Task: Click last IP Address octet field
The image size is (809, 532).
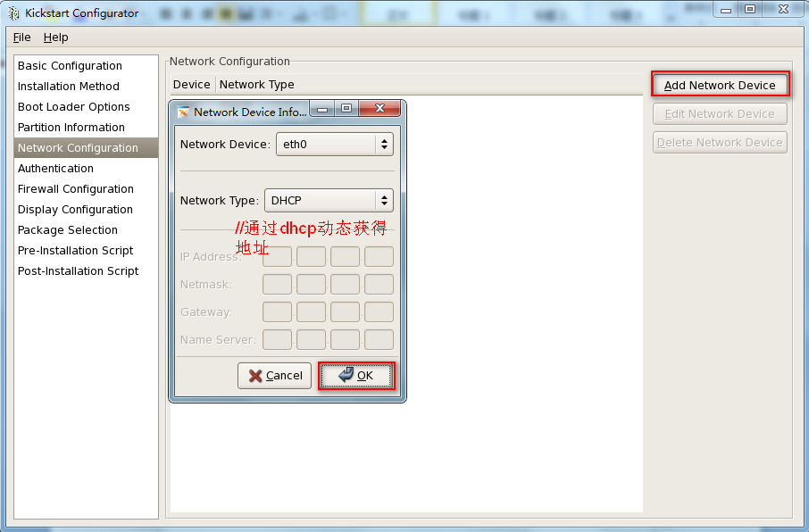Action: [x=379, y=256]
